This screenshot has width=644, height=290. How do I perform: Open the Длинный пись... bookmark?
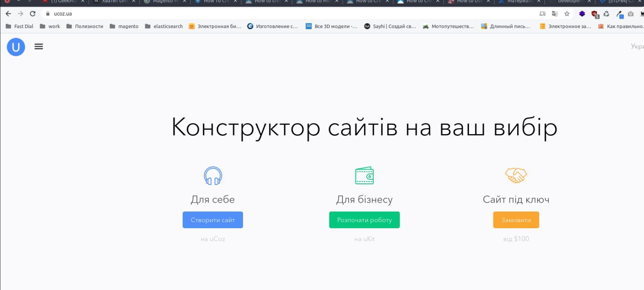(507, 26)
